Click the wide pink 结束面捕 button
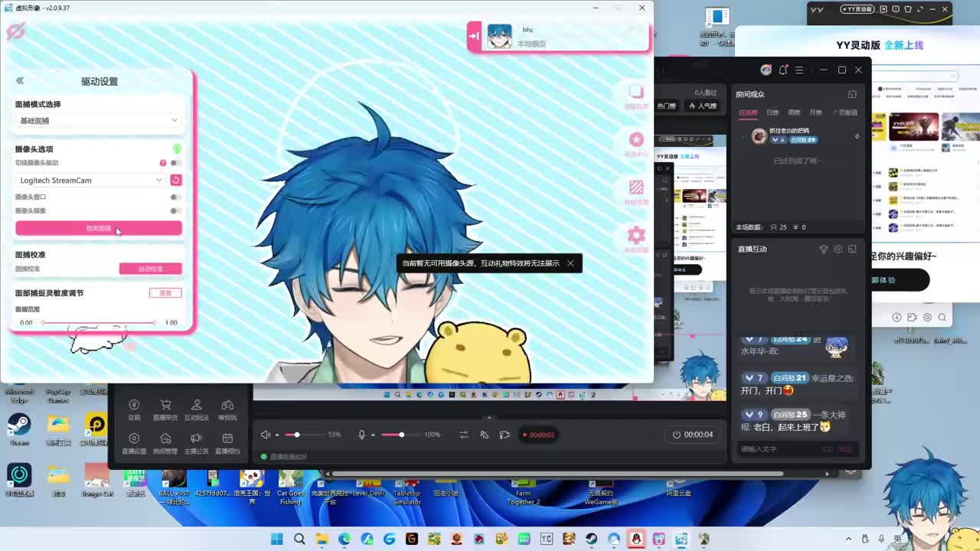The width and height of the screenshot is (980, 551). coord(99,228)
